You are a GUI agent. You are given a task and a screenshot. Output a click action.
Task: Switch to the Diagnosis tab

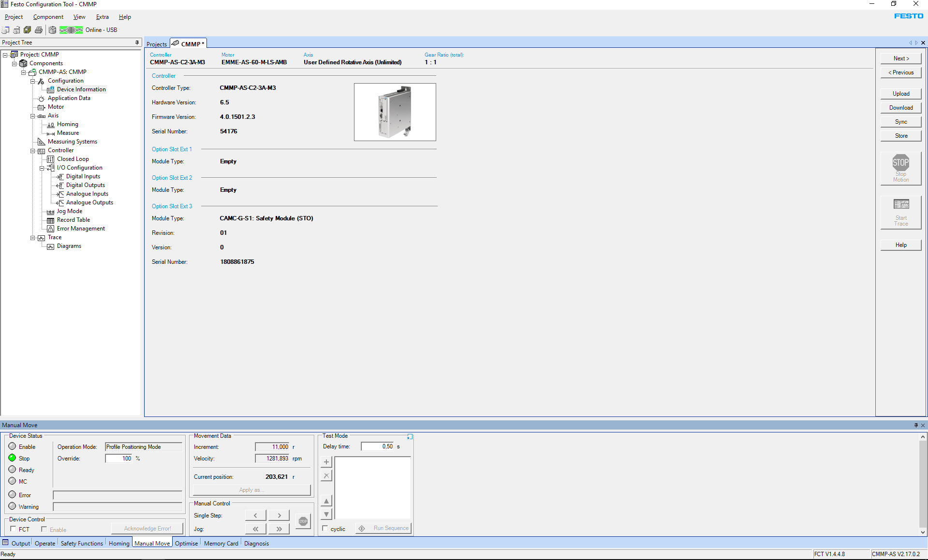point(256,544)
